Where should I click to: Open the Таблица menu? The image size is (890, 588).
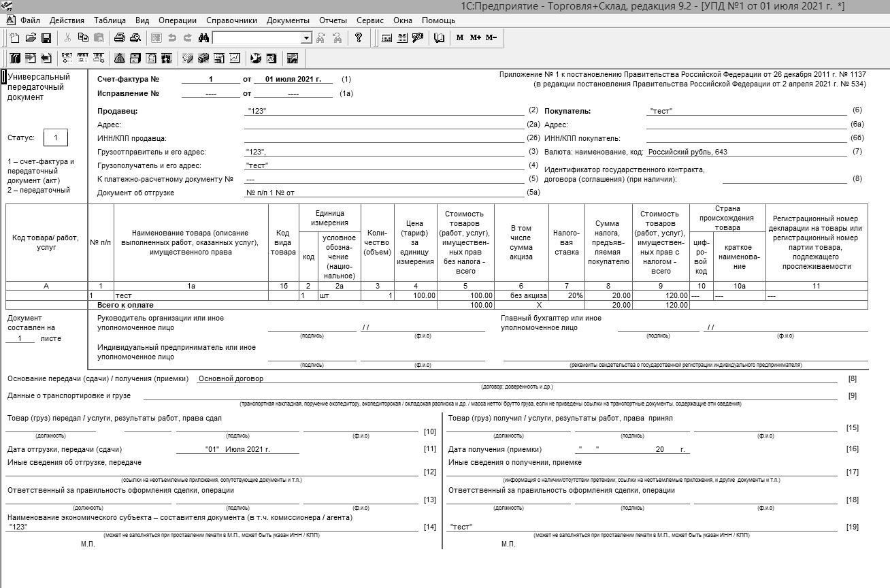(110, 20)
